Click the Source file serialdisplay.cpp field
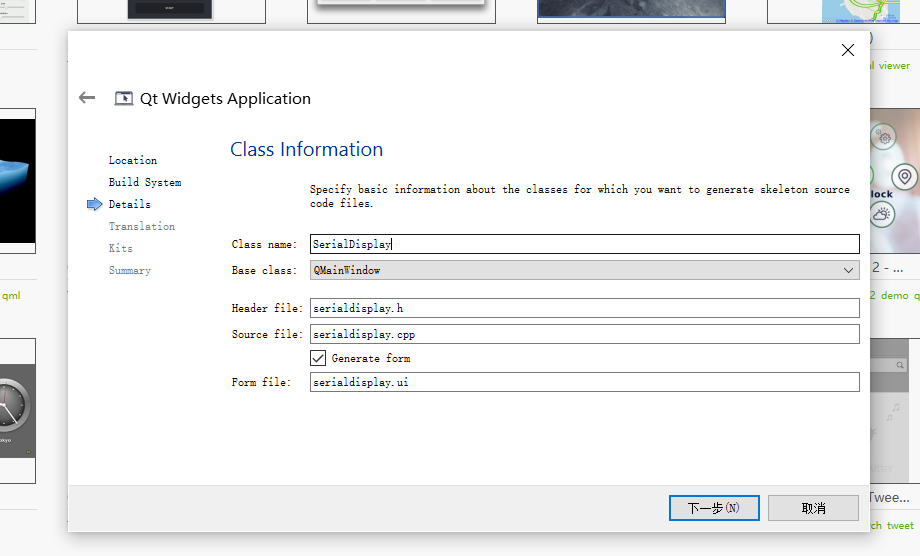Image resolution: width=920 pixels, height=556 pixels. click(x=584, y=334)
